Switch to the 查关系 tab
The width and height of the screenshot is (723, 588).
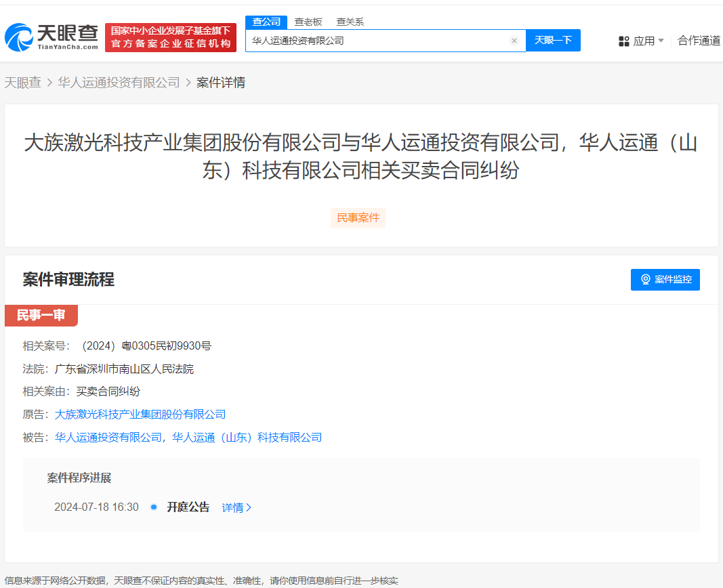click(348, 22)
